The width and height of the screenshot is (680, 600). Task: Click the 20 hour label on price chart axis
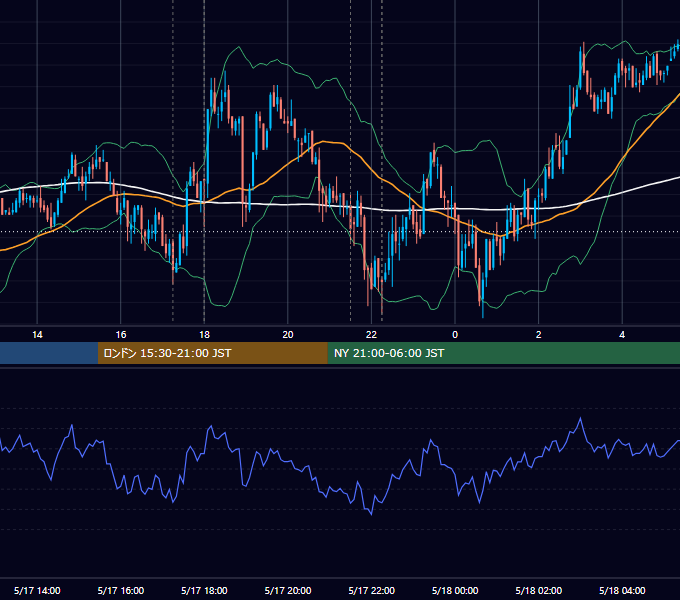point(288,335)
